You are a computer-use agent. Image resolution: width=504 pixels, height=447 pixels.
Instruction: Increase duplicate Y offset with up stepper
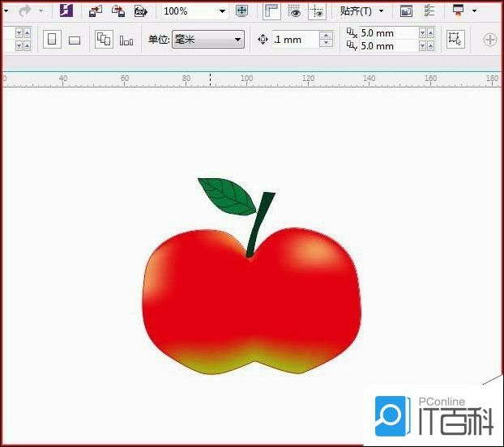point(431,46)
